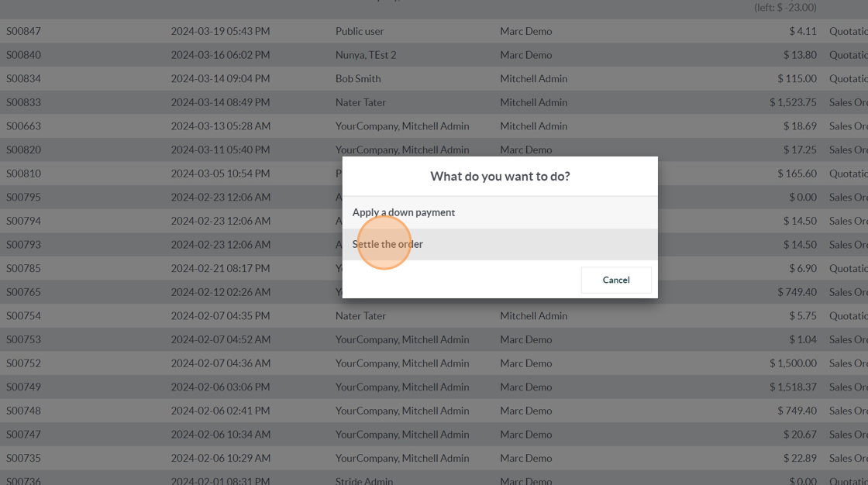The image size is (868, 485).
Task: Click customer Public user on S00847
Action: 360,32
